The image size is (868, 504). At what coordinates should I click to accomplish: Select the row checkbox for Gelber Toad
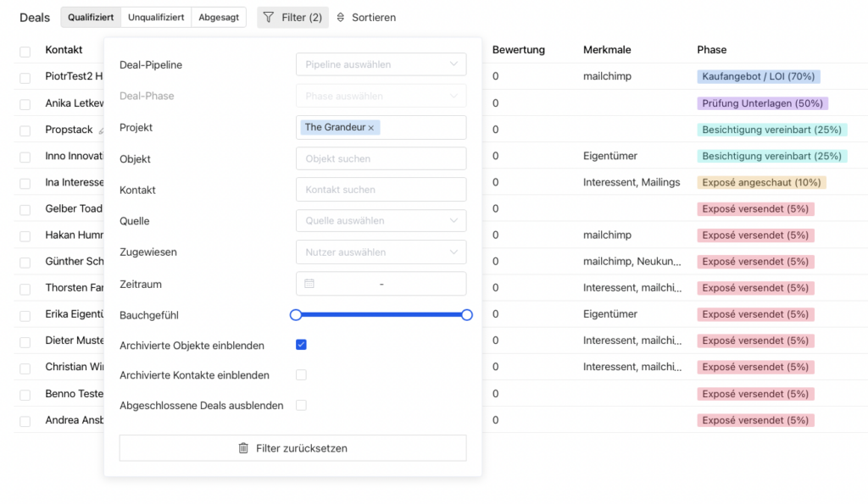click(25, 208)
